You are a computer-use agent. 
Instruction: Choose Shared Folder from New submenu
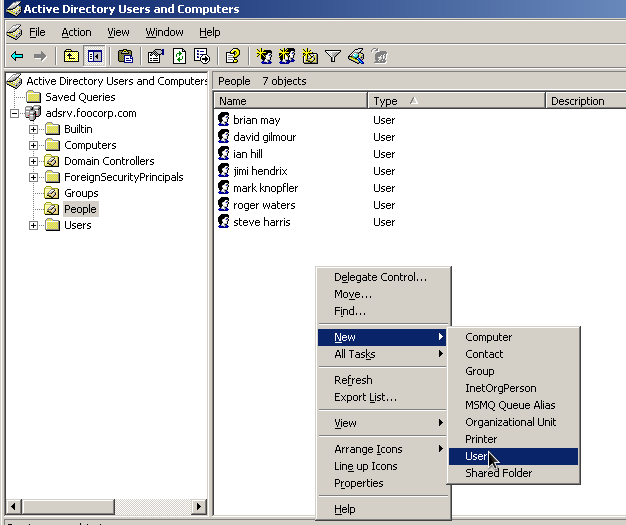click(x=513, y=473)
